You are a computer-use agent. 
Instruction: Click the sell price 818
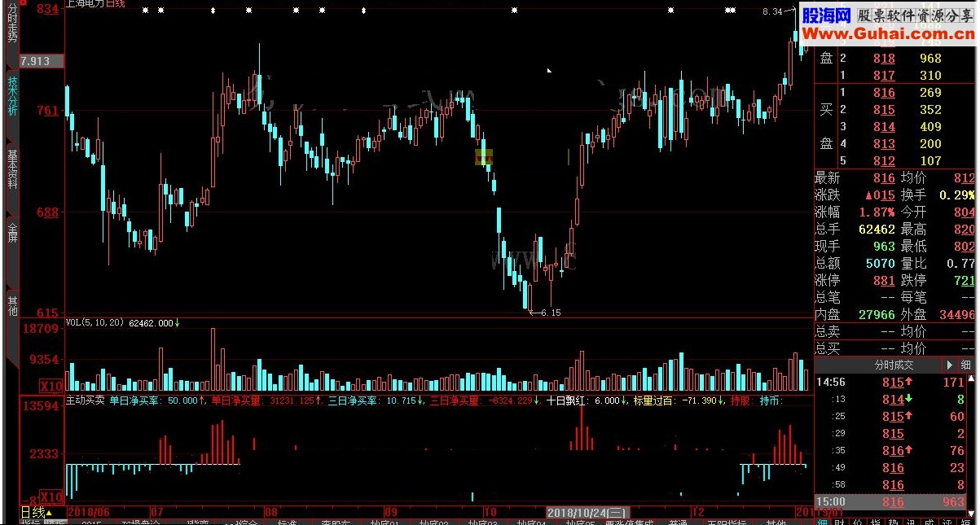pos(884,59)
